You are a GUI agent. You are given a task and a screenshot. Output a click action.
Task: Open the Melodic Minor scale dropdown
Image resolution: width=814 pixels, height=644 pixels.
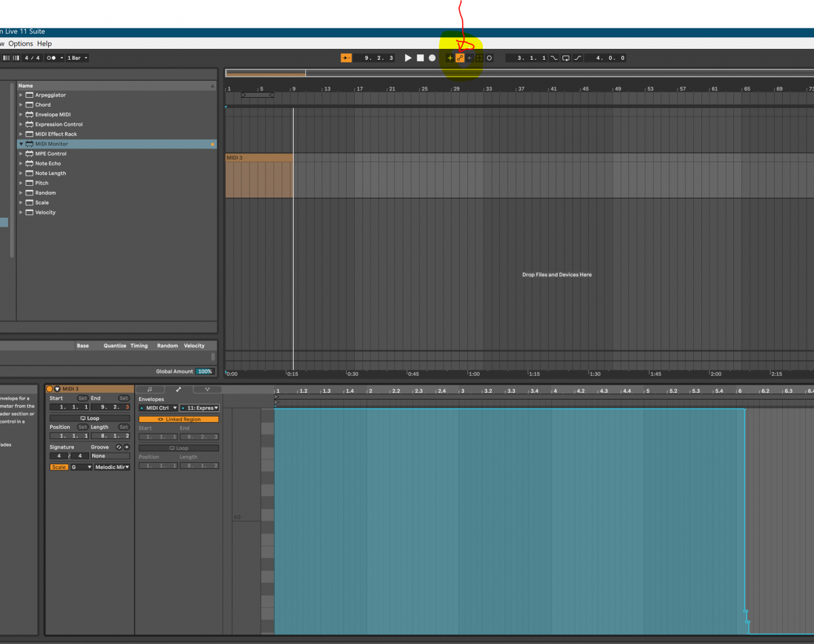[112, 467]
